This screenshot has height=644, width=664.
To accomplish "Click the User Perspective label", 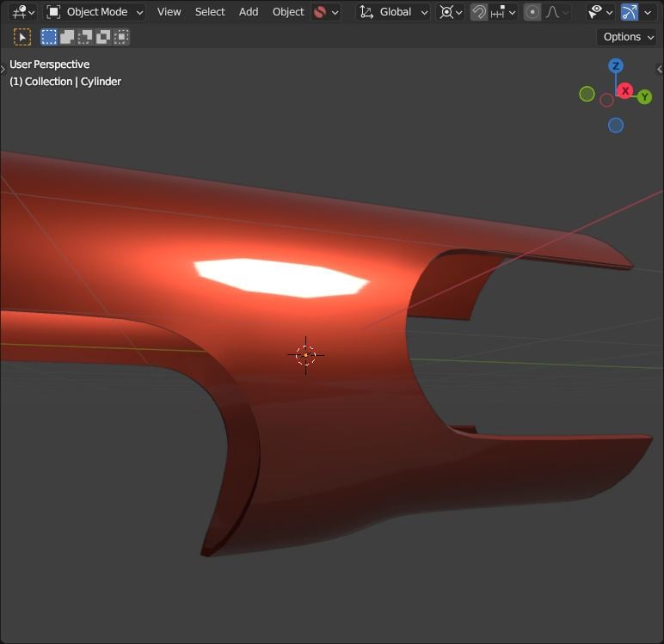I will 50,64.
